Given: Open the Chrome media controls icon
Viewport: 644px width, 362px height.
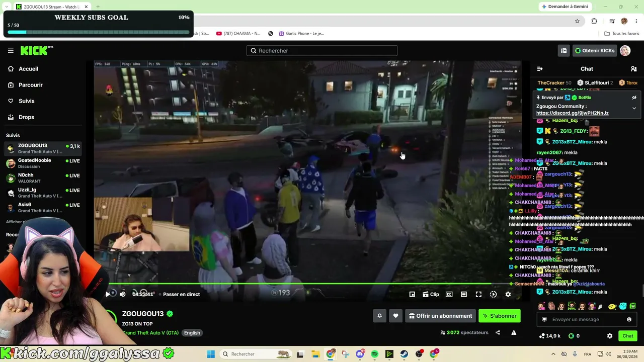Looking at the screenshot, I should (612, 21).
